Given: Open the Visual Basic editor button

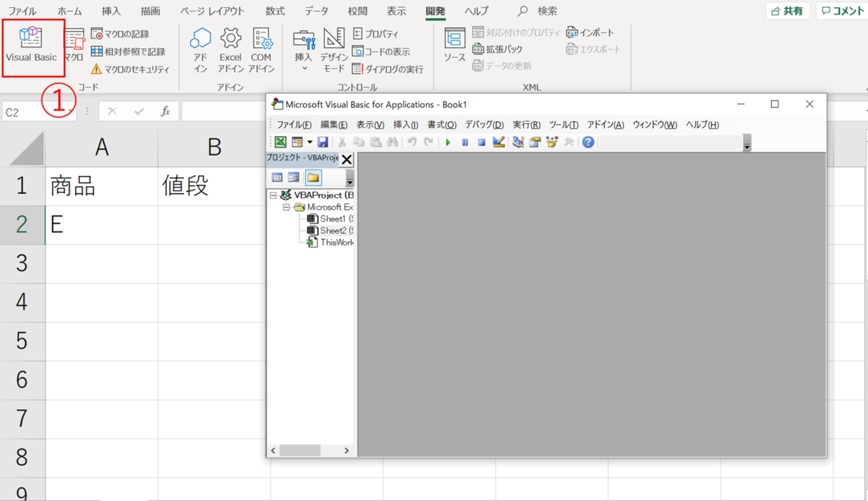Looking at the screenshot, I should point(32,46).
